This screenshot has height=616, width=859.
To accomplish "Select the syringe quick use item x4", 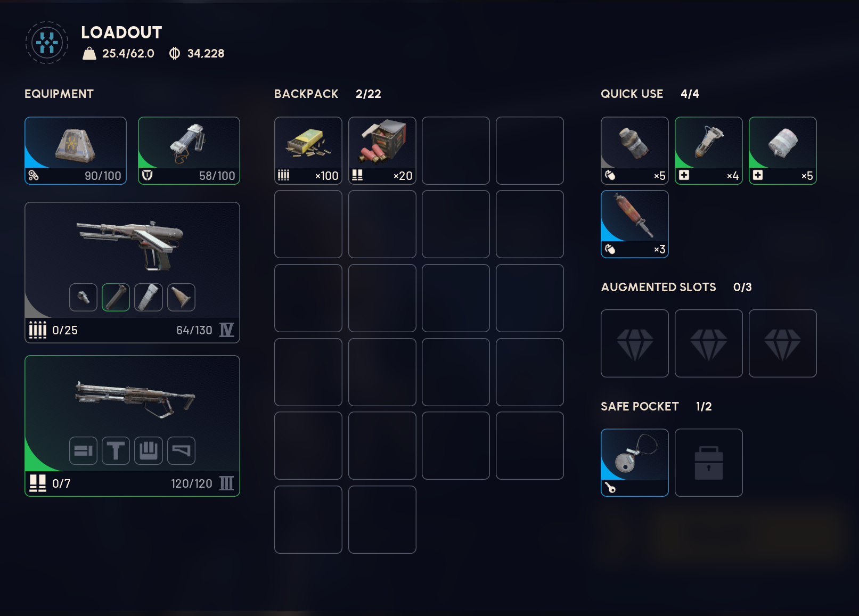I will 709,151.
